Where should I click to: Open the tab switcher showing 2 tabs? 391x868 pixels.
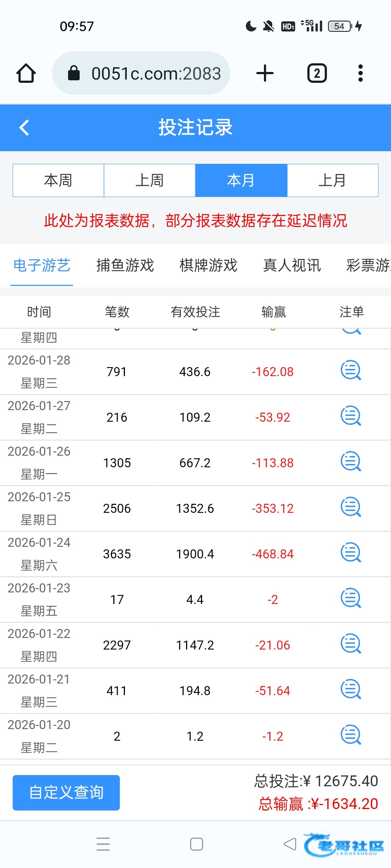[317, 73]
